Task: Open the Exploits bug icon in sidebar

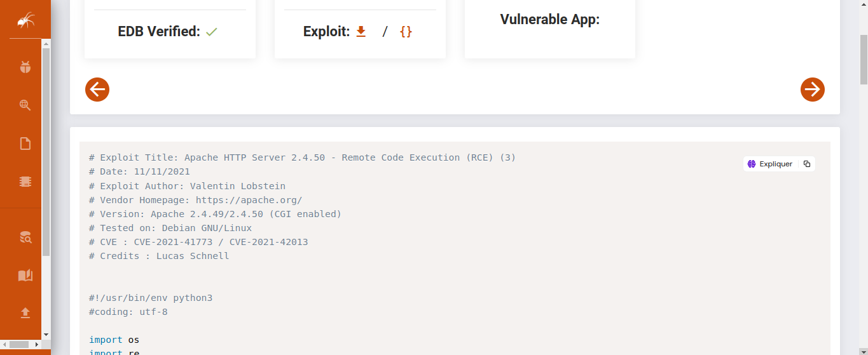Action: 25,67
